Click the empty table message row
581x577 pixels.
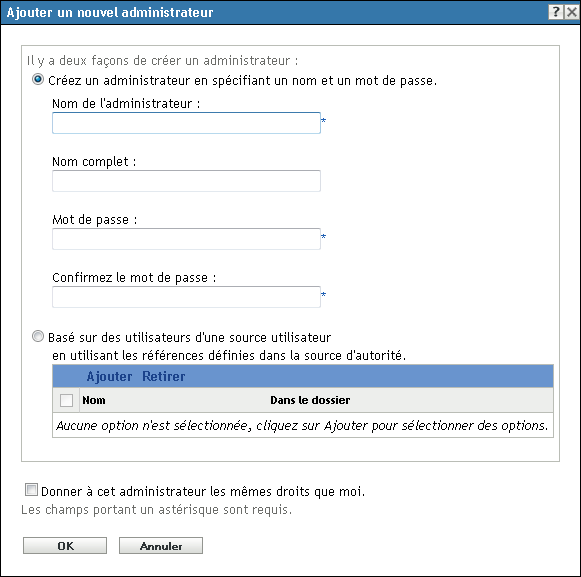[x=303, y=425]
